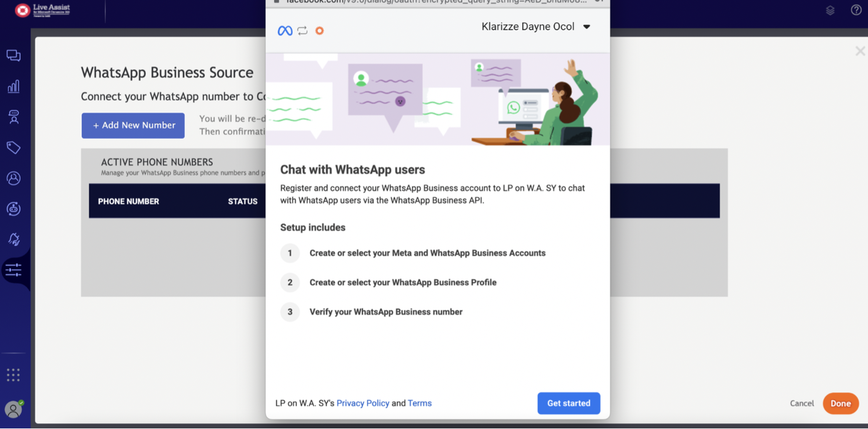Click step 3 Verify WhatsApp Business number
868x429 pixels.
[386, 312]
